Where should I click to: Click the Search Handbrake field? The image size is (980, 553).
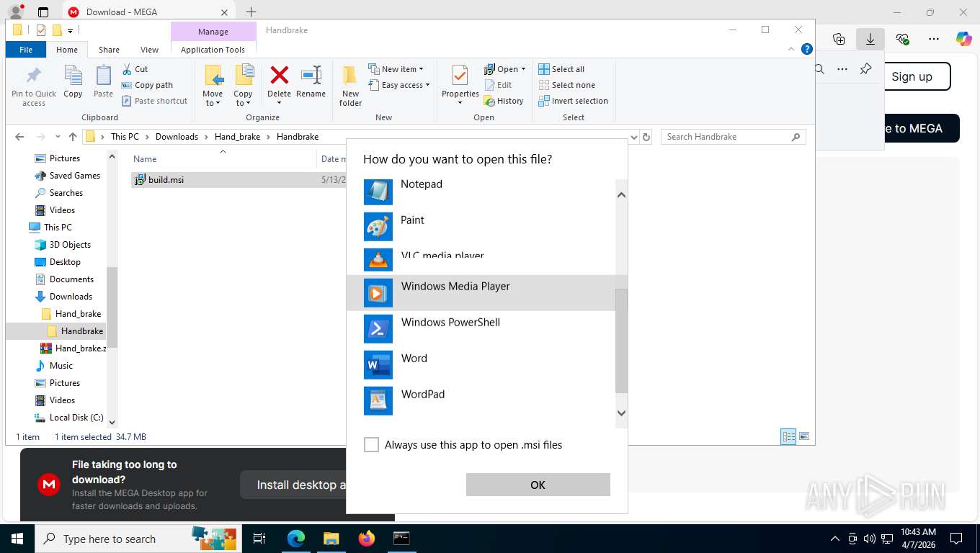tap(733, 137)
